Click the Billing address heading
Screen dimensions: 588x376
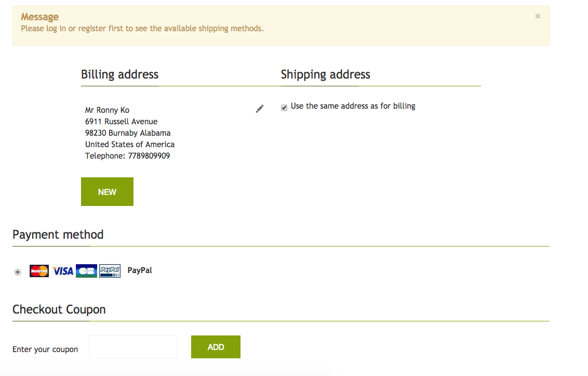[x=119, y=74]
